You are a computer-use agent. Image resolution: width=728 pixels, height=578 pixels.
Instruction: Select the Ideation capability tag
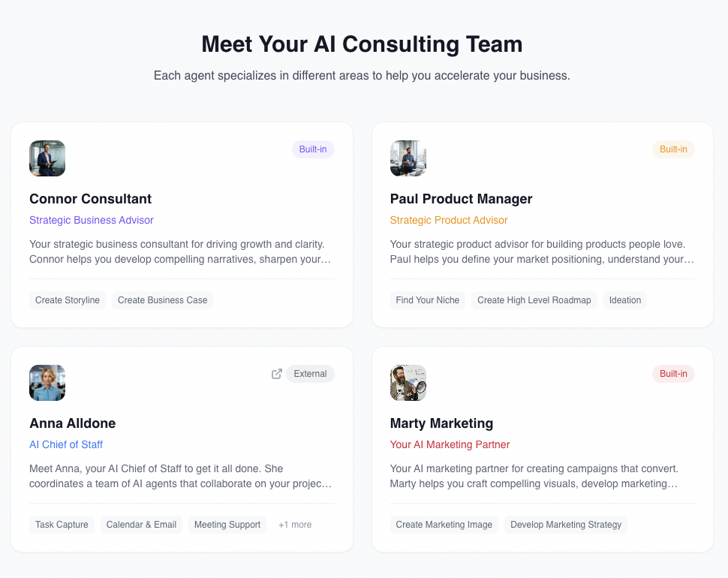click(x=624, y=300)
